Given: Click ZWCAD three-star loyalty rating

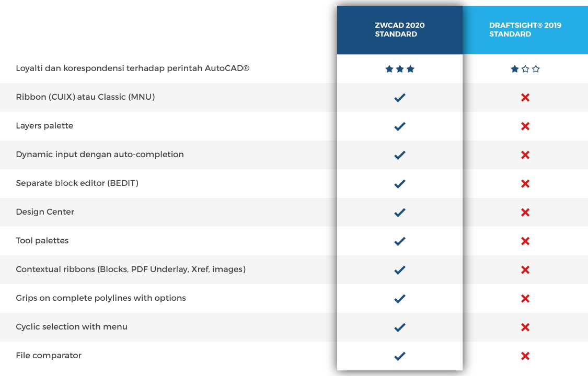Looking at the screenshot, I should (x=400, y=69).
